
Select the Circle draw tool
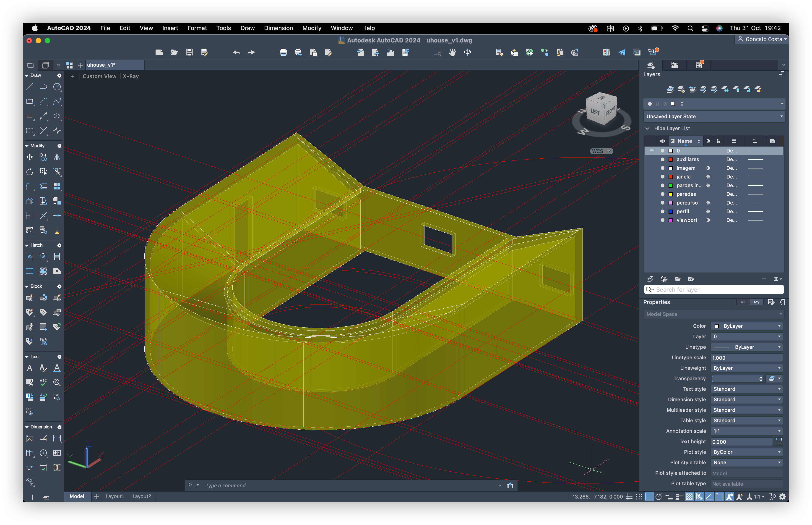[57, 87]
